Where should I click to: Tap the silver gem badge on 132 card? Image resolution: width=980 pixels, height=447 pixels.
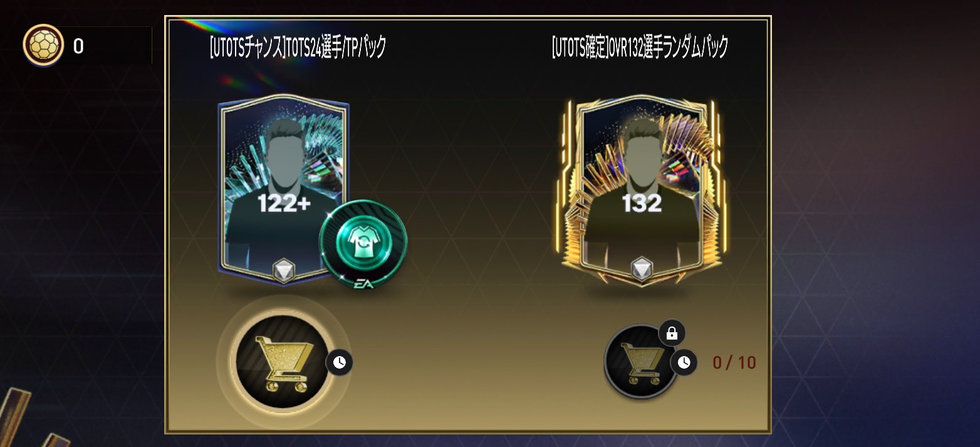coord(641,269)
